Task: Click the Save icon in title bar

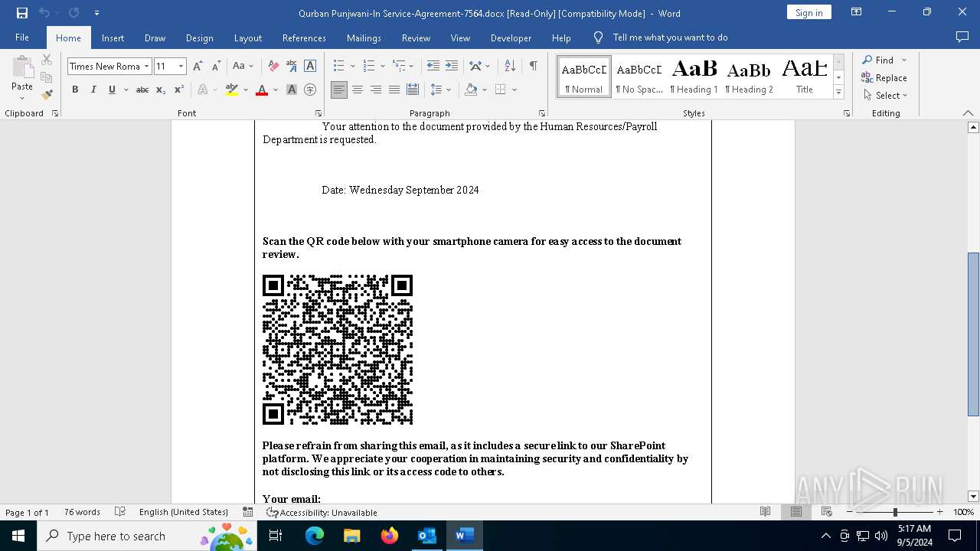Action: (x=21, y=13)
